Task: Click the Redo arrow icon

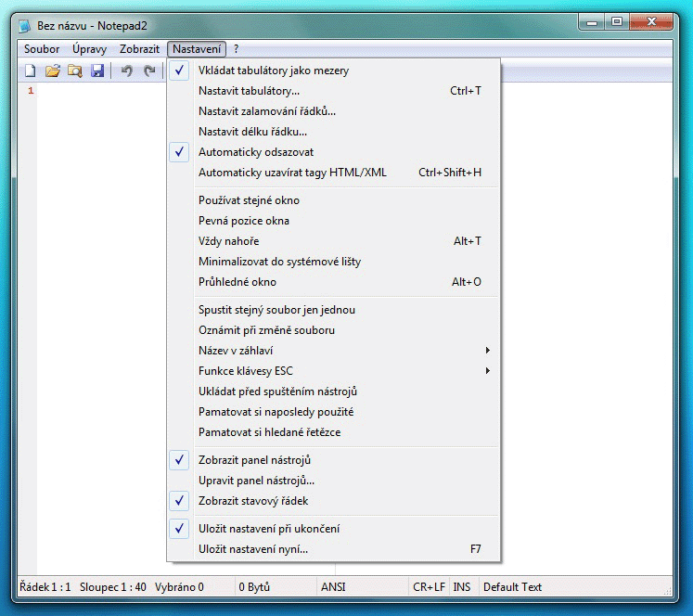Action: (x=149, y=71)
